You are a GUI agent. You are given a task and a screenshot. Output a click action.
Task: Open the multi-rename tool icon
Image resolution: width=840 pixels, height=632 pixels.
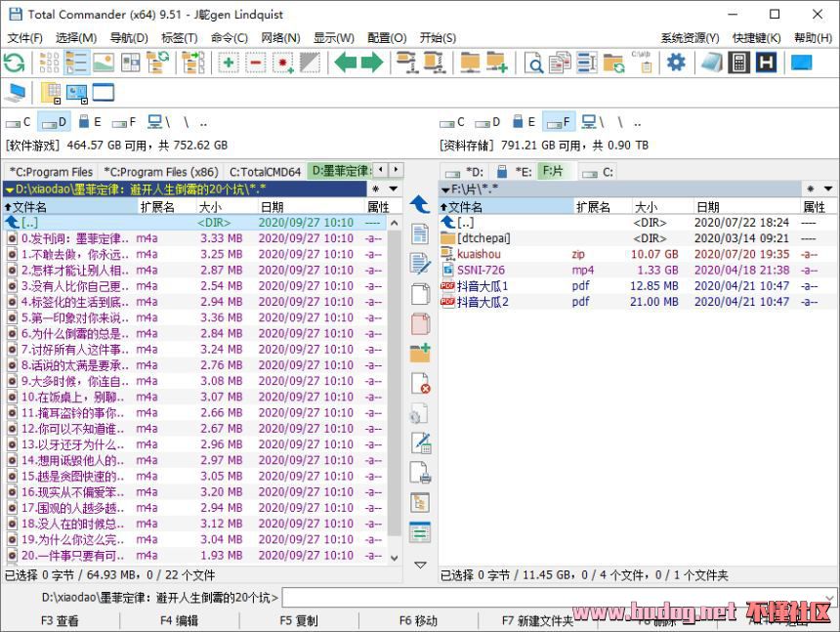point(587,63)
